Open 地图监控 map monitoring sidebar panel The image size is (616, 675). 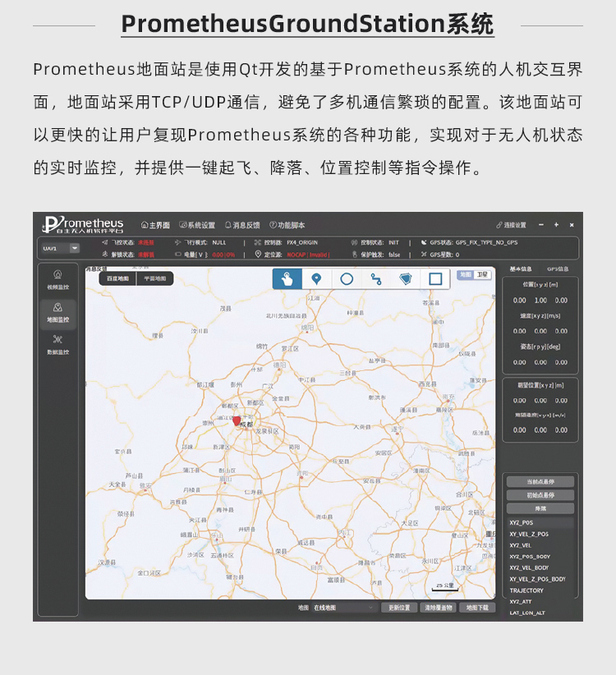tap(57, 313)
